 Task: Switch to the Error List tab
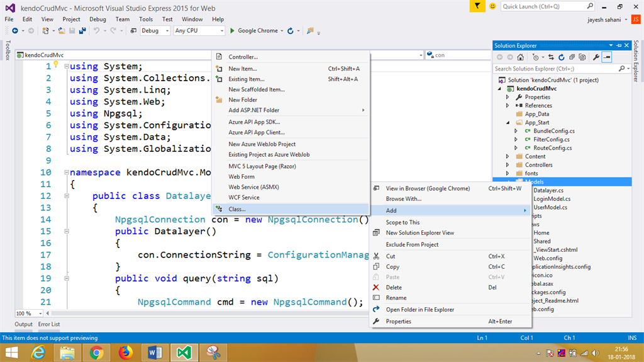(x=49, y=324)
